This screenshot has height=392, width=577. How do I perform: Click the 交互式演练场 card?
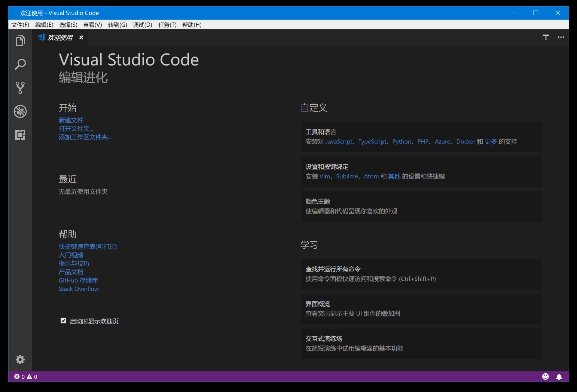(x=421, y=344)
